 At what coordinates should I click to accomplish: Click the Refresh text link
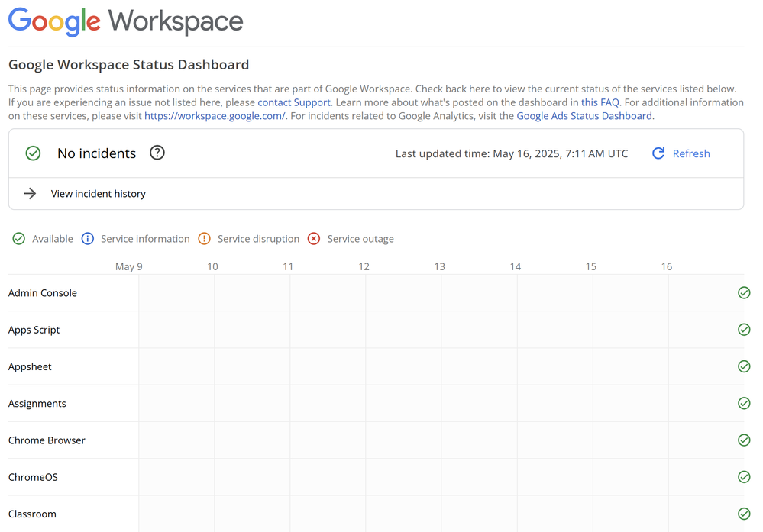tap(691, 153)
